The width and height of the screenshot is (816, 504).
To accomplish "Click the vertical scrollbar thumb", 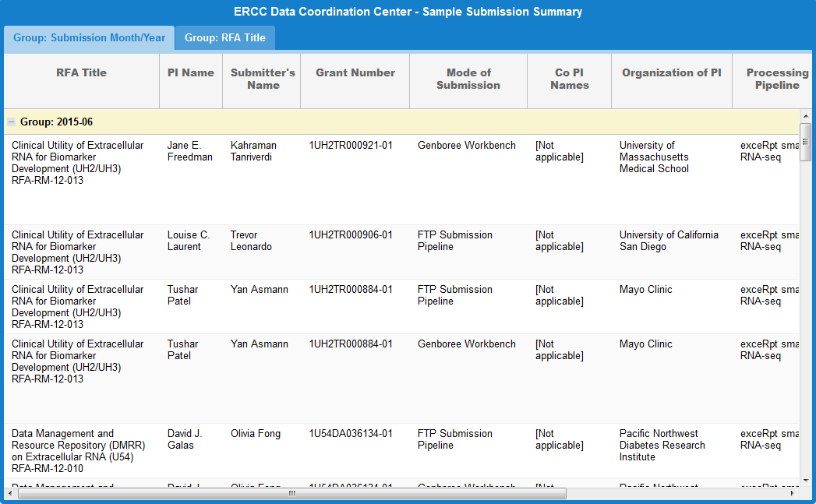I will (805, 142).
